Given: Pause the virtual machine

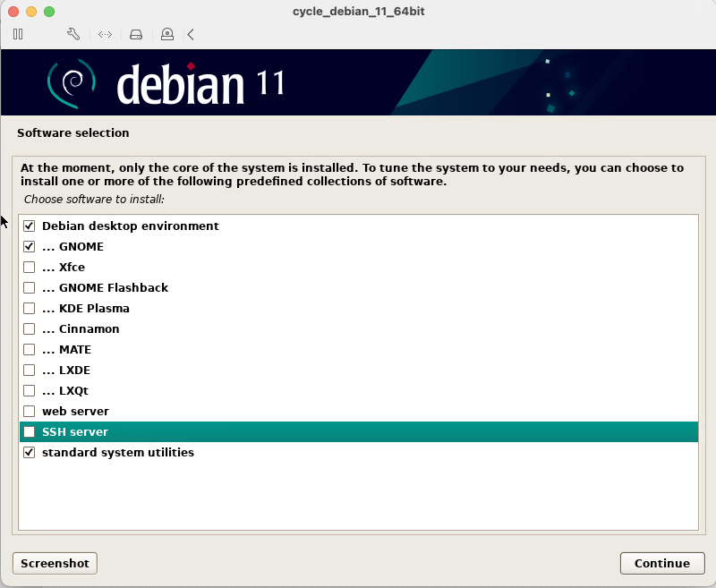Looking at the screenshot, I should 18,34.
